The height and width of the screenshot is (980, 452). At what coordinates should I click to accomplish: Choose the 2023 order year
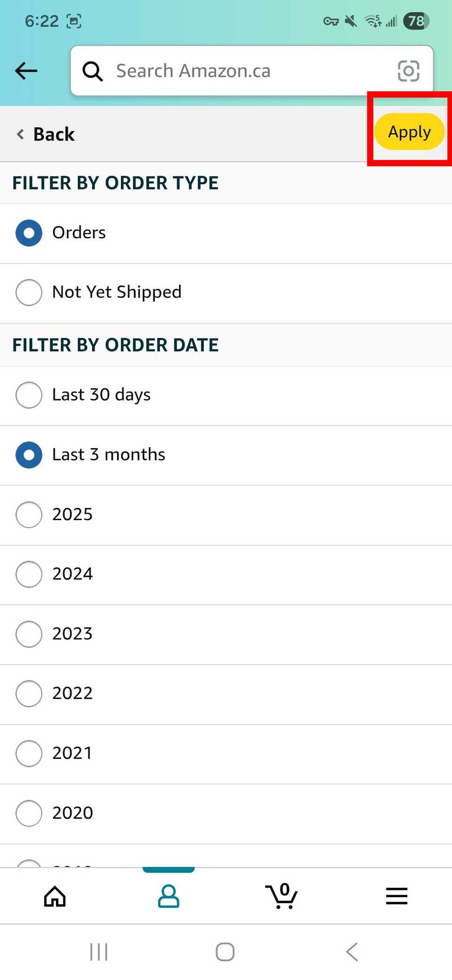point(29,634)
